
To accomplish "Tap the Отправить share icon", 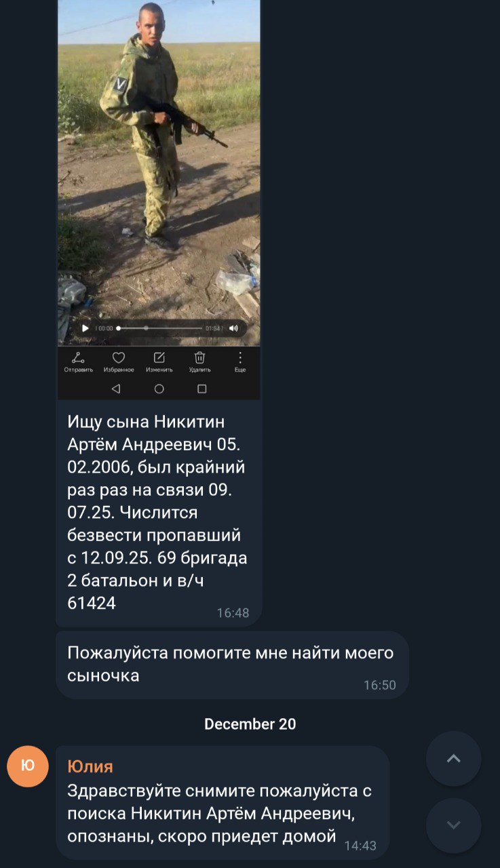I will pyautogui.click(x=78, y=362).
